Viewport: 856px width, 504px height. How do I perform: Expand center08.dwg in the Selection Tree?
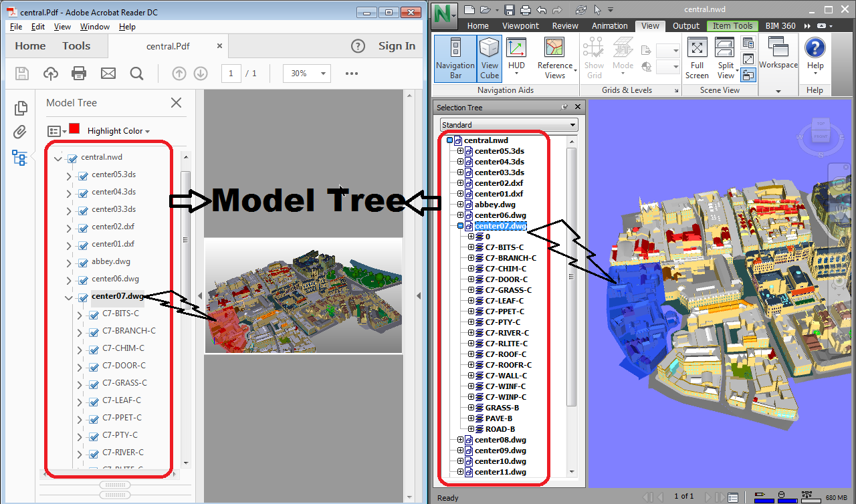(x=460, y=440)
